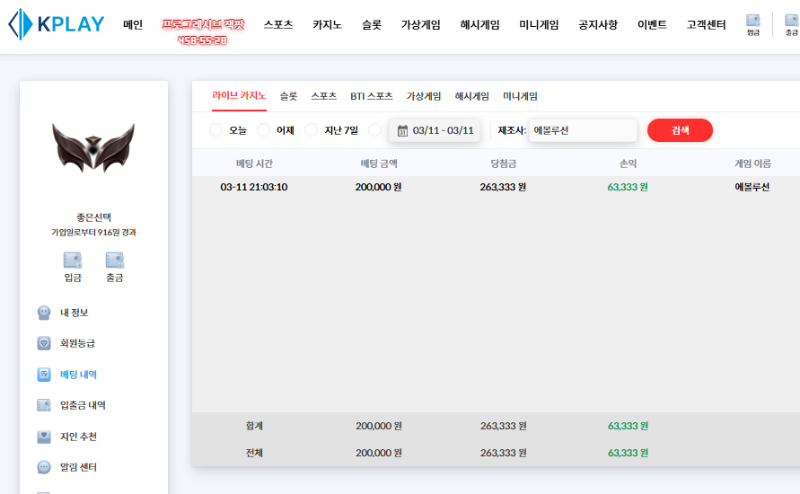Switch to the 가상게임 history tab
Screen dimensions: 800x494
tap(423, 96)
